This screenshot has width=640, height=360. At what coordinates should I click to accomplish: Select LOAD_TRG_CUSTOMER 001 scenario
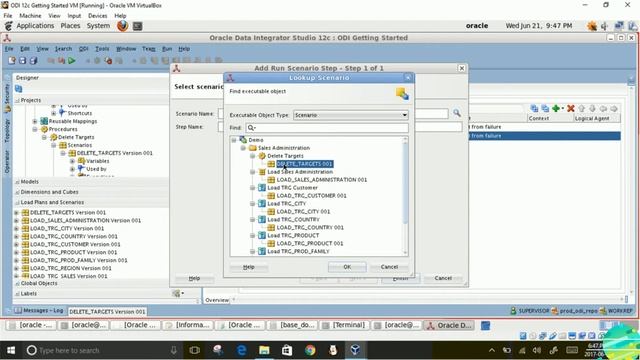(311, 196)
